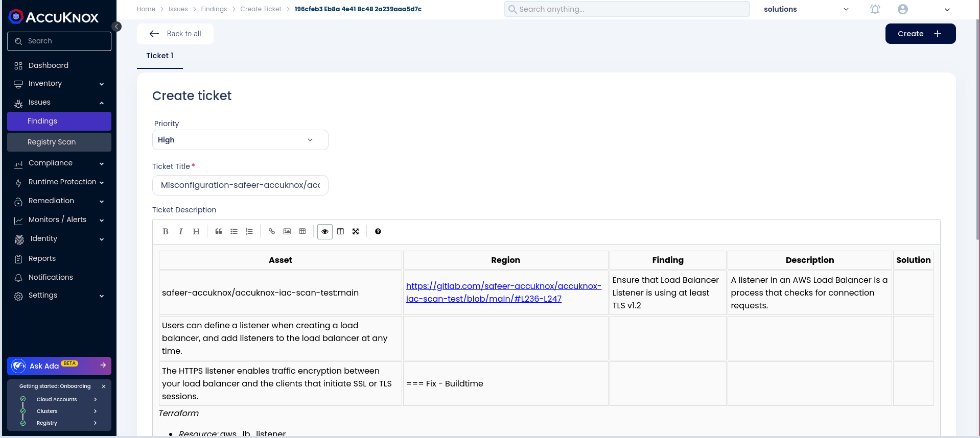
Task: Insert image via editor toolbar
Action: tap(287, 231)
